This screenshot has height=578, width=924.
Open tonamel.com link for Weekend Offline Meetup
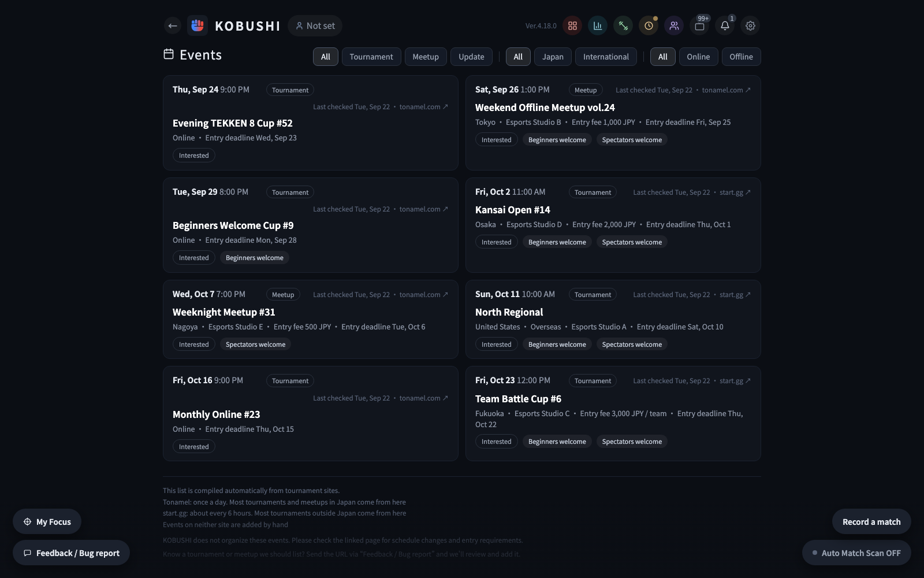pyautogui.click(x=726, y=90)
